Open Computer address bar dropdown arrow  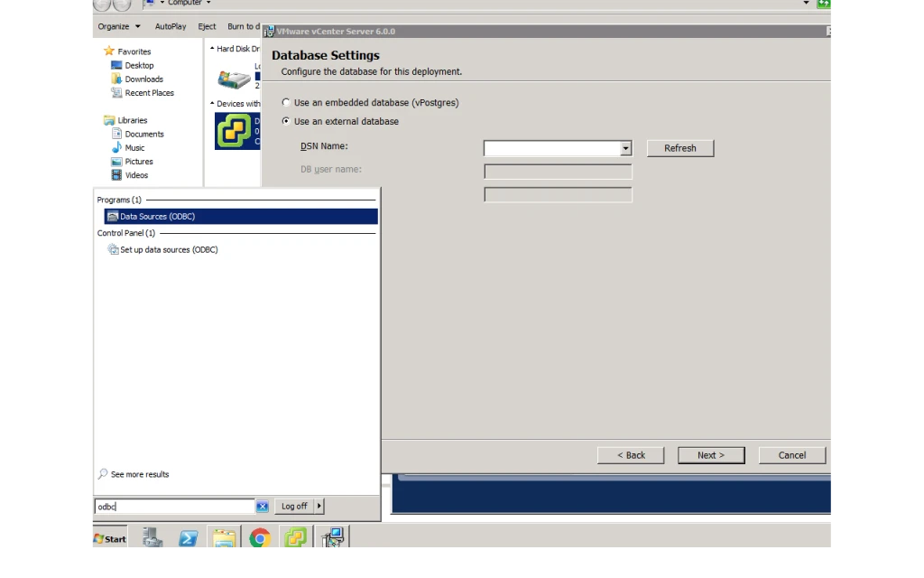208,3
